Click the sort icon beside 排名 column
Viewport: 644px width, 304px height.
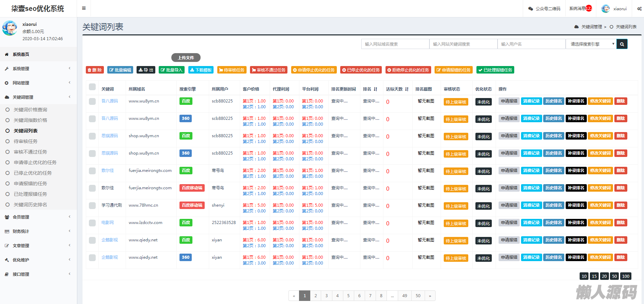point(375,89)
